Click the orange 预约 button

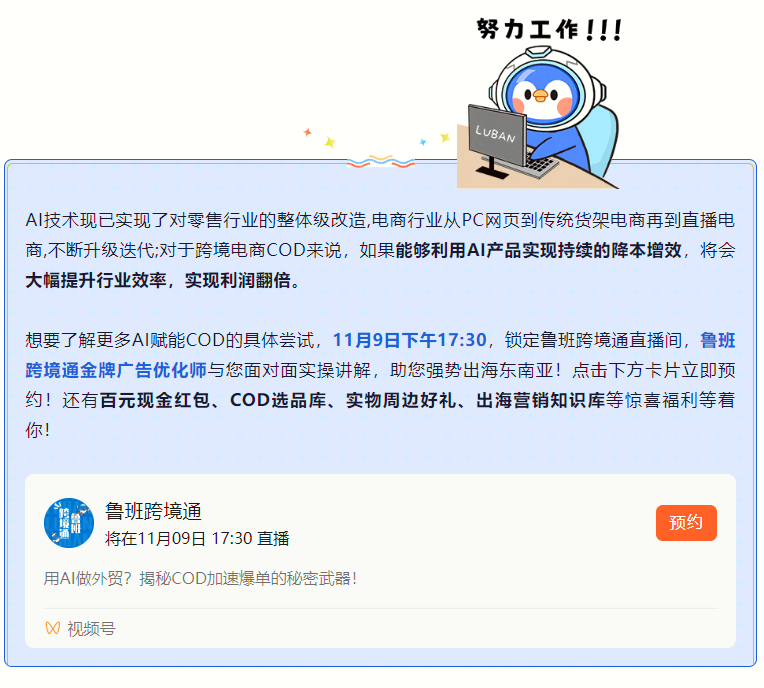[x=686, y=523]
